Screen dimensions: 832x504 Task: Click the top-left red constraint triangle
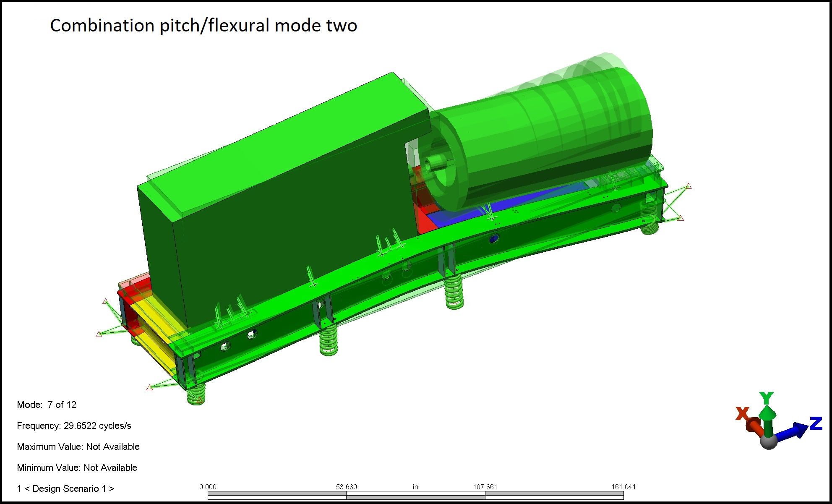click(x=105, y=301)
